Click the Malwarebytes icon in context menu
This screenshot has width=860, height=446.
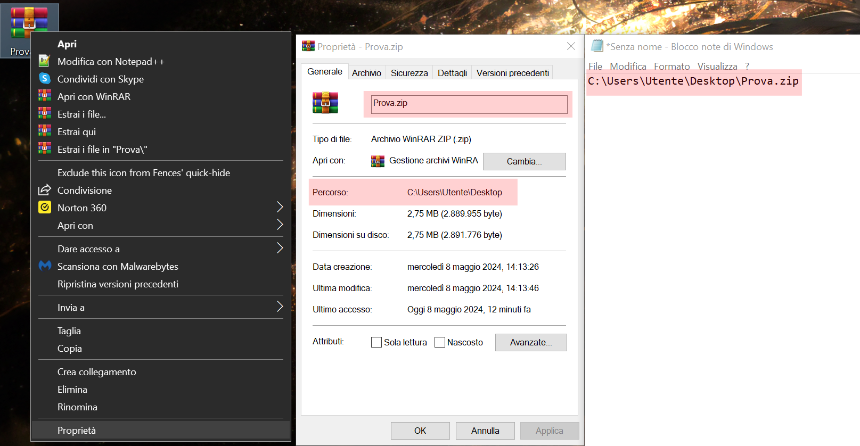[44, 266]
